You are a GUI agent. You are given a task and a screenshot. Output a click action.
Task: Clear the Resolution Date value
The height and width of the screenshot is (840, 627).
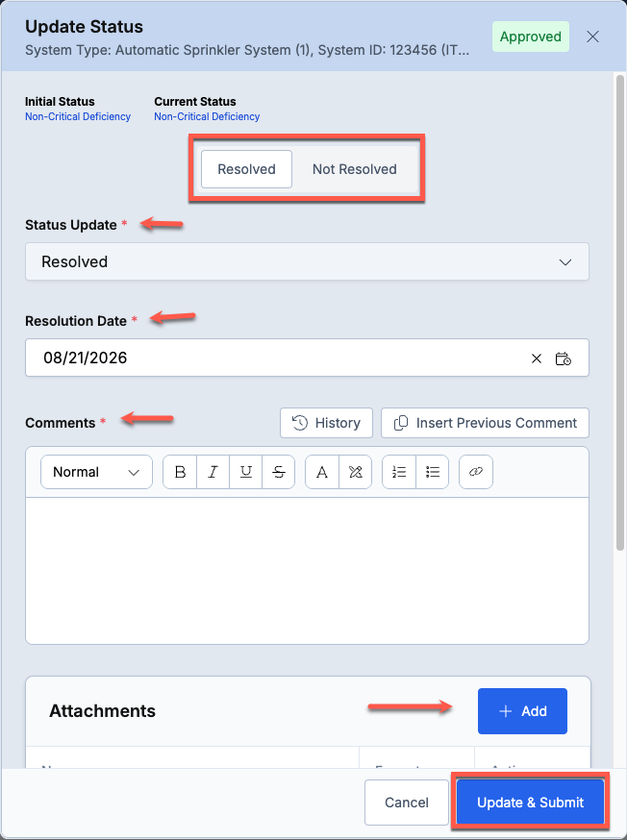537,358
